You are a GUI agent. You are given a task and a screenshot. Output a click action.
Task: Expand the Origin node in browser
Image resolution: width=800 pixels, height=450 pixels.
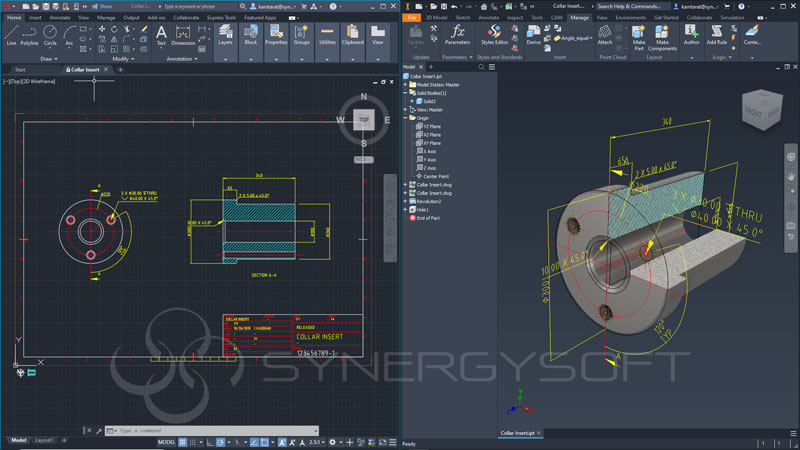click(x=406, y=117)
